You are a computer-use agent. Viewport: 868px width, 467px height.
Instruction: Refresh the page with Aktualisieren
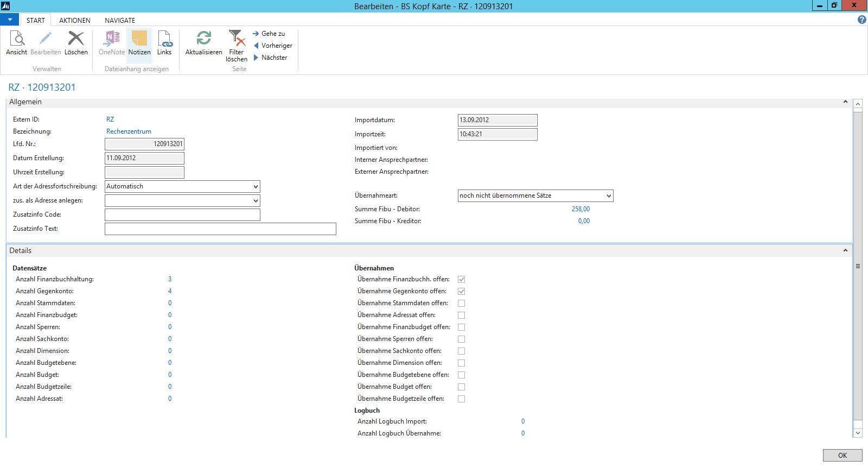tap(203, 43)
